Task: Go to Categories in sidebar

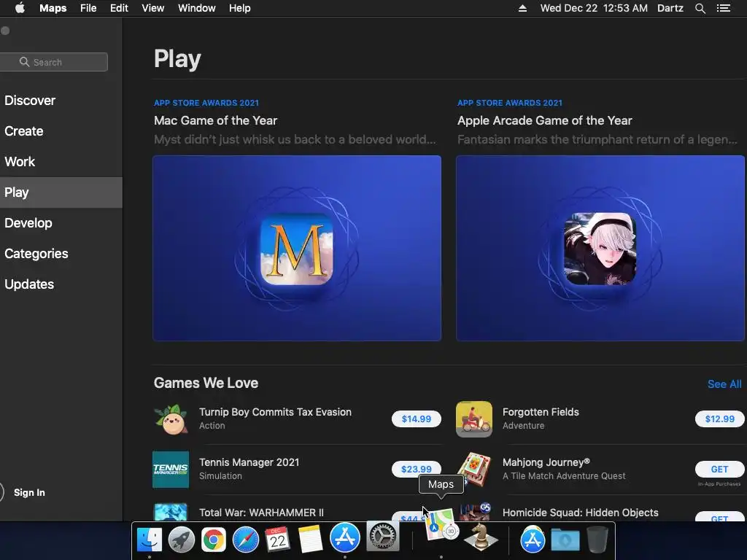Action: pos(36,253)
